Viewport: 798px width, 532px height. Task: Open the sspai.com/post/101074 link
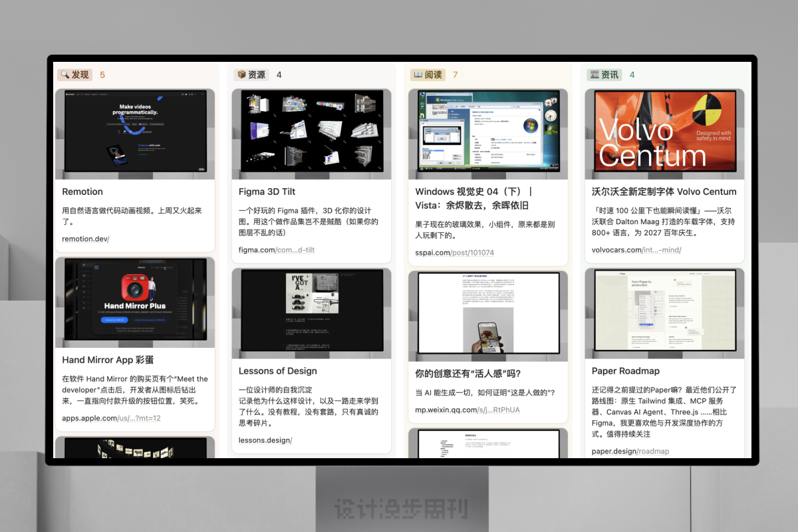tap(455, 253)
